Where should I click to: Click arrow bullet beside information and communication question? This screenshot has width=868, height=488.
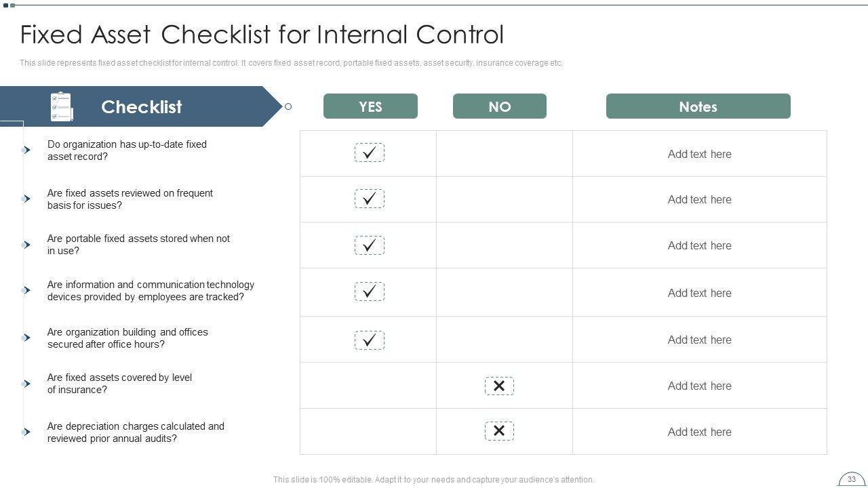point(26,290)
